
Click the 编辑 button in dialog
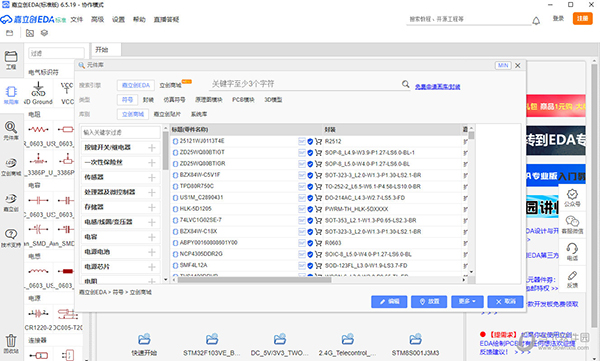[x=389, y=302]
